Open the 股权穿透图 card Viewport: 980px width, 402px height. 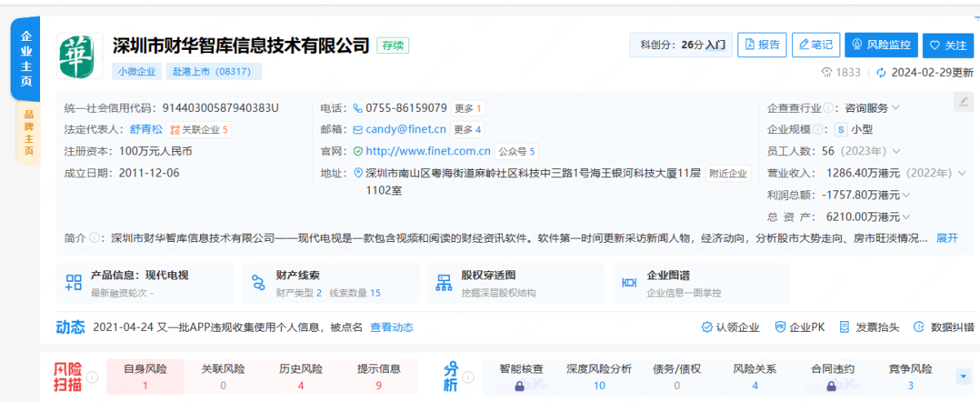point(515,284)
